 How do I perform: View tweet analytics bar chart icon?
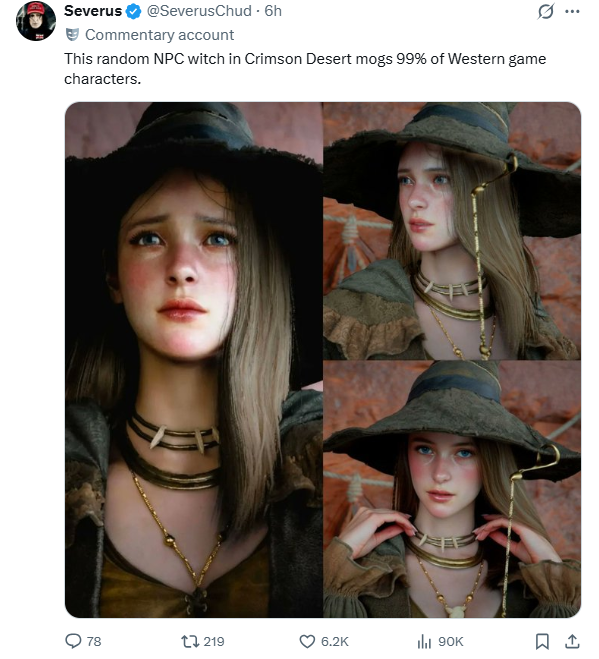coord(425,641)
